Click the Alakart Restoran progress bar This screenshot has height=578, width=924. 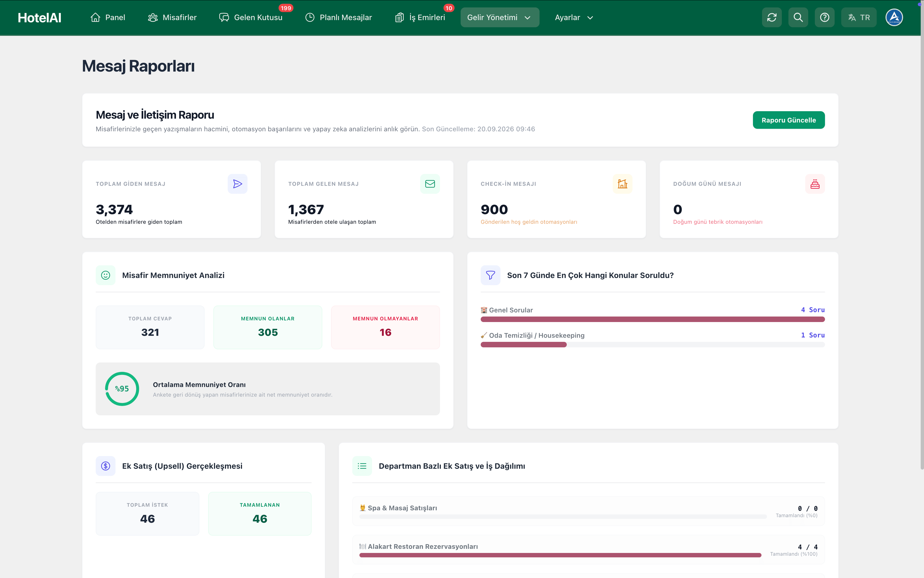coord(560,555)
